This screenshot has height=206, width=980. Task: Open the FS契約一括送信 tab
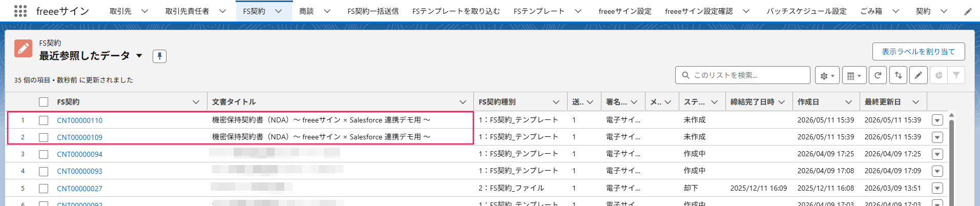373,11
